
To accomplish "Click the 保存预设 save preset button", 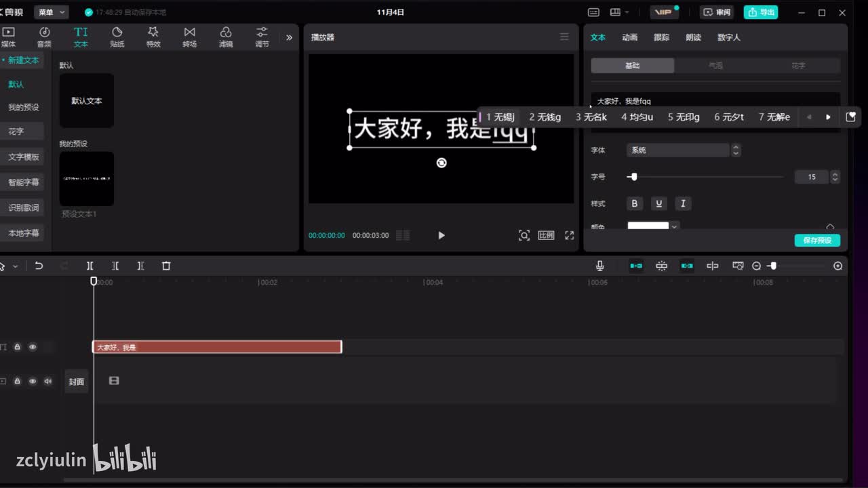I will pyautogui.click(x=816, y=241).
